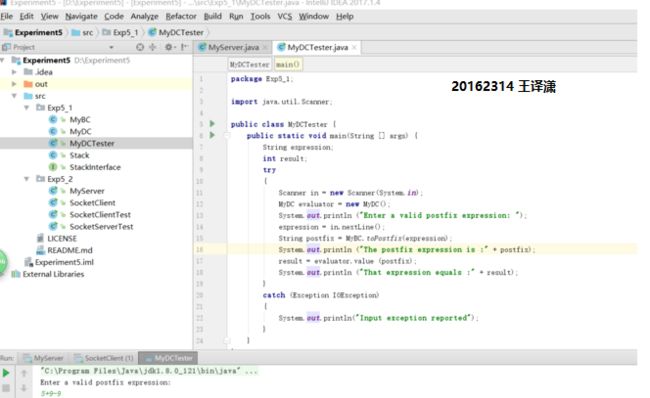Image resolution: width=650 pixels, height=398 pixels.
Task: Open the Refactor menu
Action: click(x=181, y=17)
